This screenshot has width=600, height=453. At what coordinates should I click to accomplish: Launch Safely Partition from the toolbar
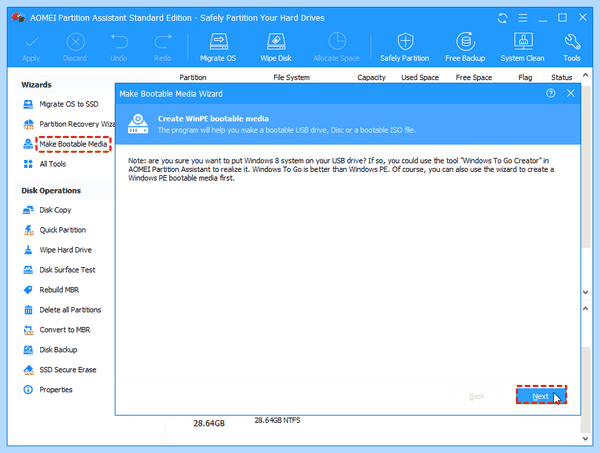point(404,47)
